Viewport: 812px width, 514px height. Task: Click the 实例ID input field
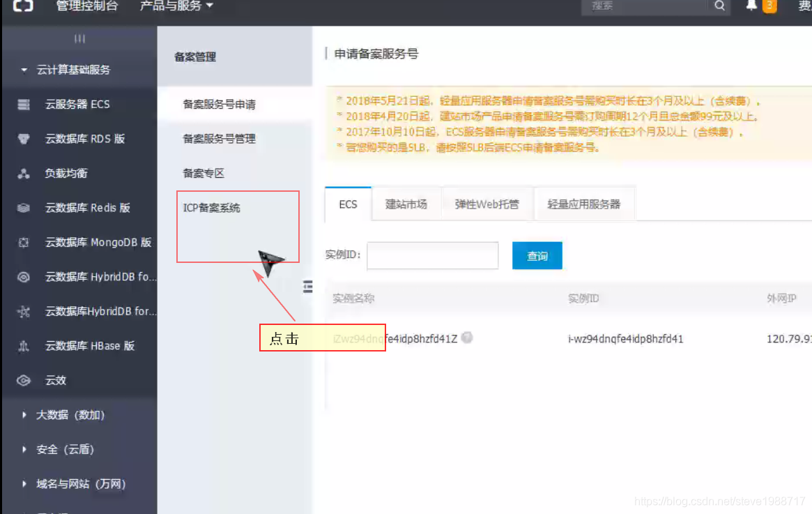(x=432, y=255)
